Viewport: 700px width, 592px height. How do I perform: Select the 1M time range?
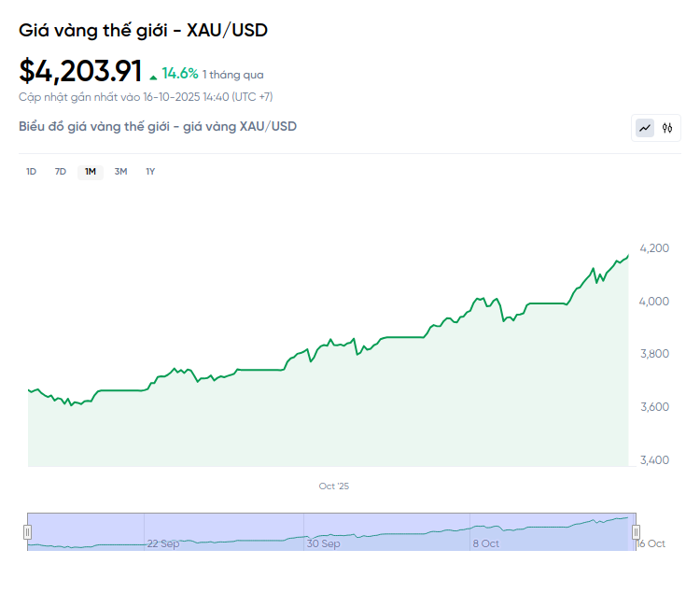91,171
